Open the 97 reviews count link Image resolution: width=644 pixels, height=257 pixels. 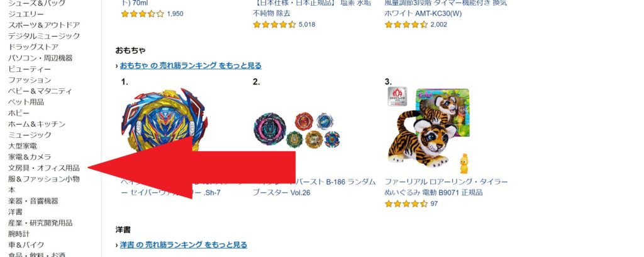[434, 203]
